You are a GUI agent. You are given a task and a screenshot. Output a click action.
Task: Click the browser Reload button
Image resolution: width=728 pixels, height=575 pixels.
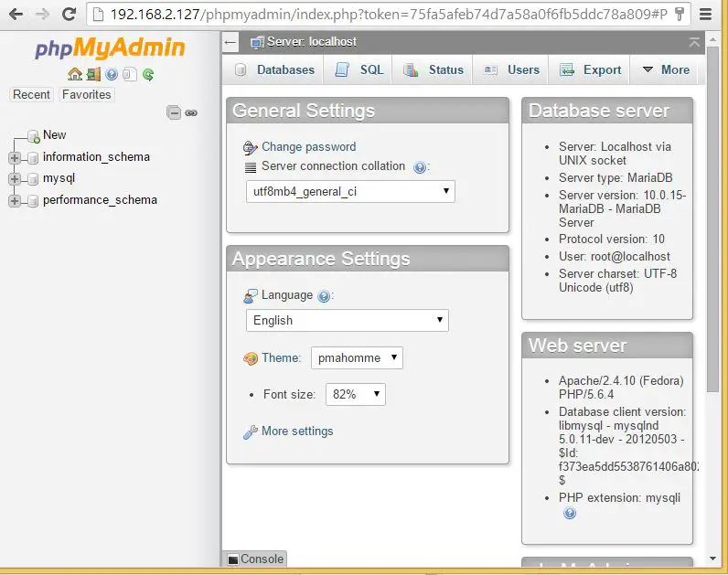pyautogui.click(x=70, y=15)
